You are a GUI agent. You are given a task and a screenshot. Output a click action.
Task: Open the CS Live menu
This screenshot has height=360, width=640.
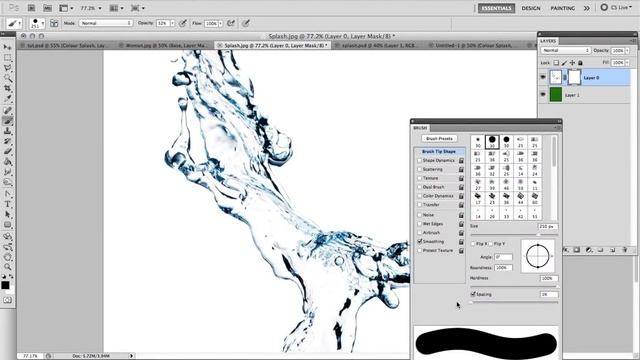pos(616,8)
